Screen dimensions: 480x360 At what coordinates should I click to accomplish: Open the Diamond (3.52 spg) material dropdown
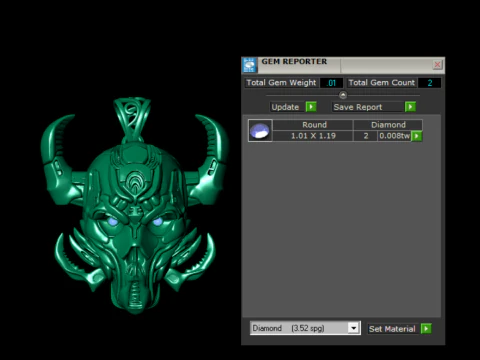[353, 328]
